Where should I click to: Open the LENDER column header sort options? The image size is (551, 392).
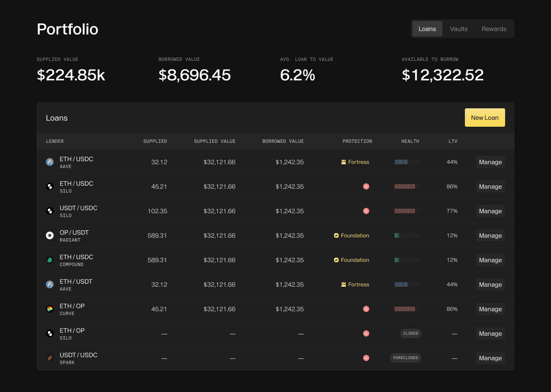click(55, 141)
